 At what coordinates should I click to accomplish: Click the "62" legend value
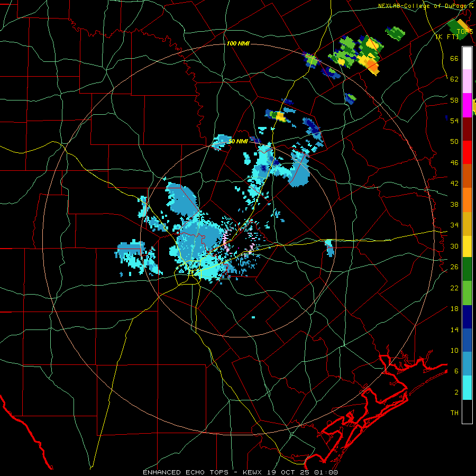click(454, 79)
